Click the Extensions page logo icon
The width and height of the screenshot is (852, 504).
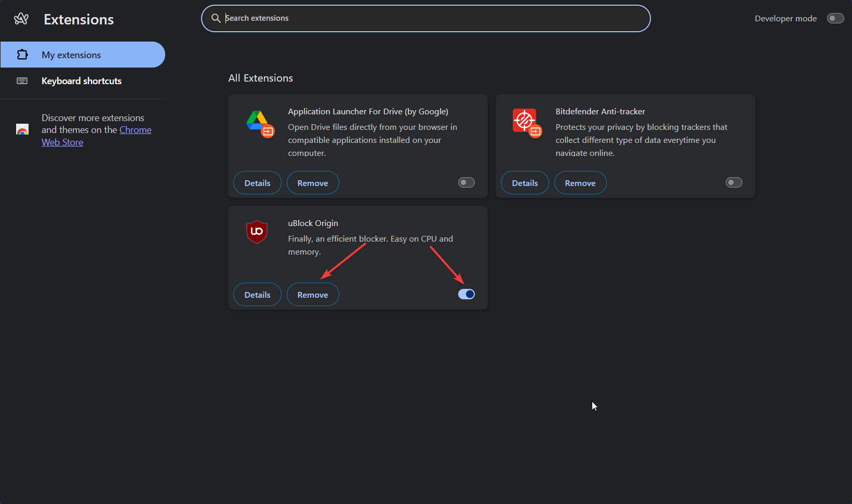point(21,19)
